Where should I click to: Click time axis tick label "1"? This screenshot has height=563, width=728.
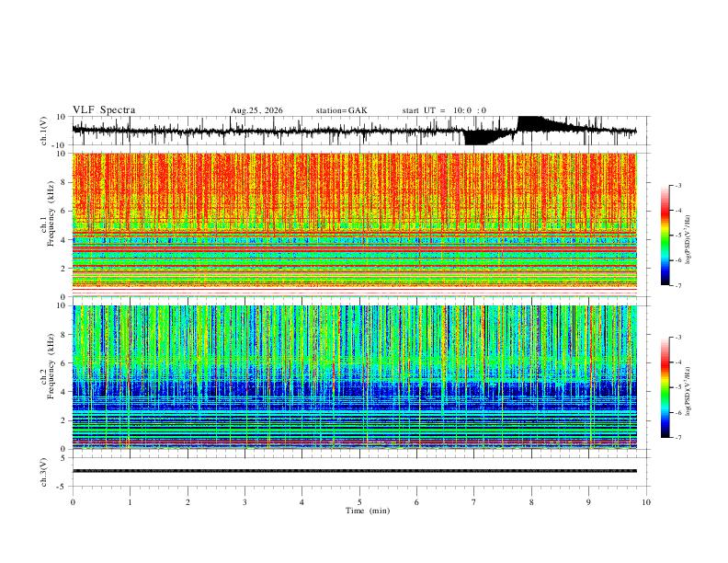click(x=130, y=502)
